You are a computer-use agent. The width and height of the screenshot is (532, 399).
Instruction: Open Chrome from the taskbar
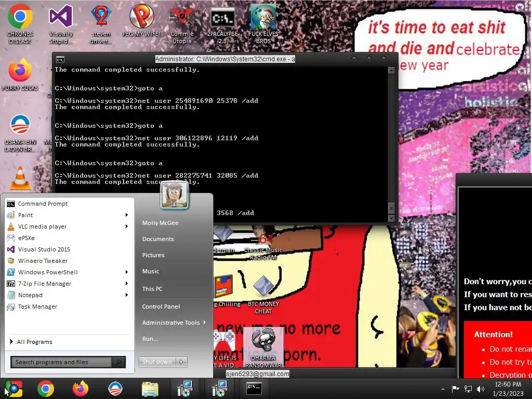click(x=46, y=389)
